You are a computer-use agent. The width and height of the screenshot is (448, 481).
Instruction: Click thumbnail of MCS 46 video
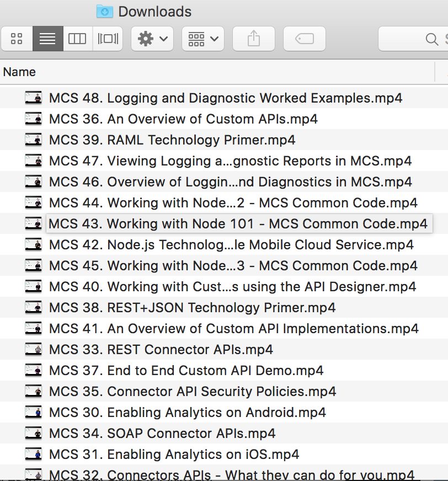coord(33,181)
